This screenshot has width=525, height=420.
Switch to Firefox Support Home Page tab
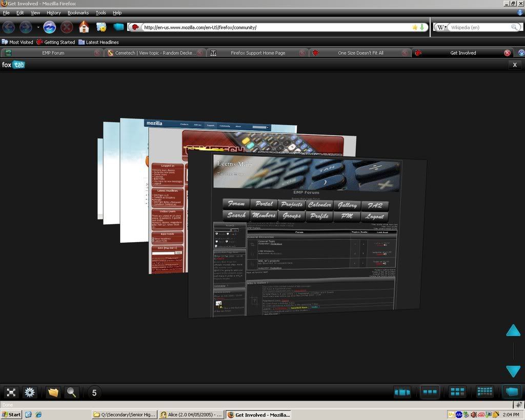[x=257, y=53]
